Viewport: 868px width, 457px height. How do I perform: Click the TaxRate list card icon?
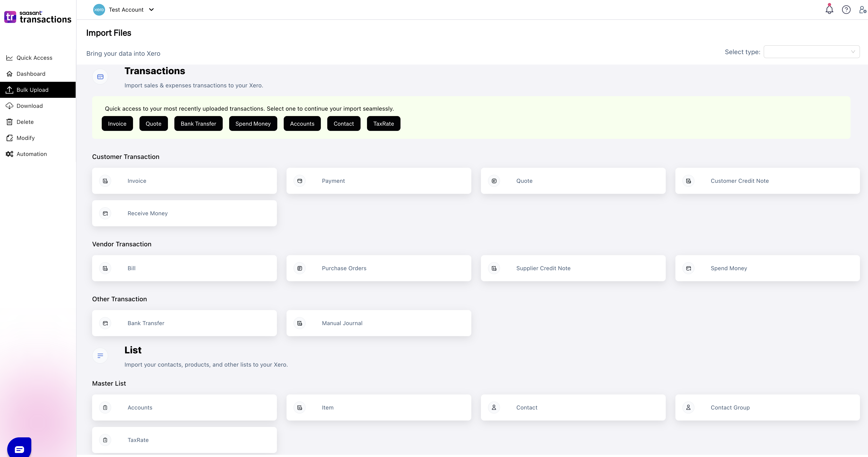point(105,440)
